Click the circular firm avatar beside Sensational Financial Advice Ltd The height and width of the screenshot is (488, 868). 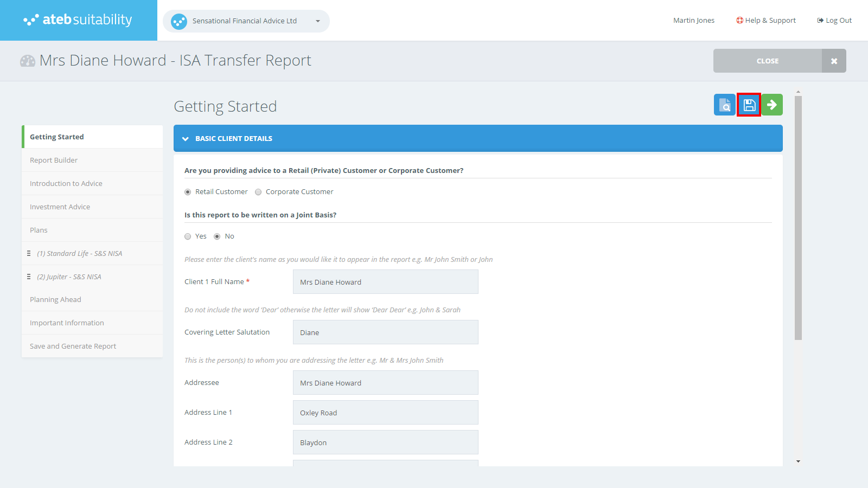[x=178, y=21]
